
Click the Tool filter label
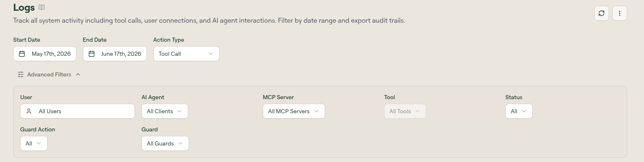point(389,97)
